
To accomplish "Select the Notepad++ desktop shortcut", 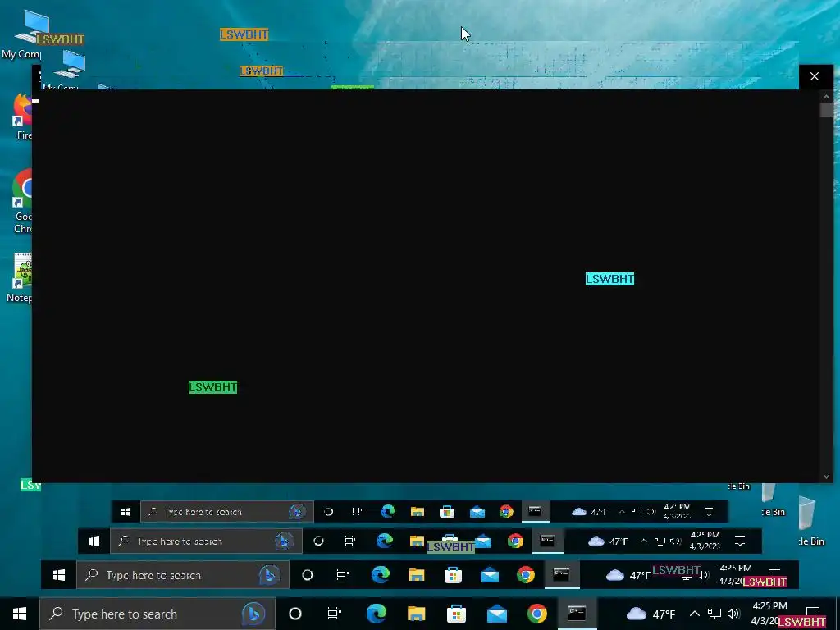I will (21, 278).
